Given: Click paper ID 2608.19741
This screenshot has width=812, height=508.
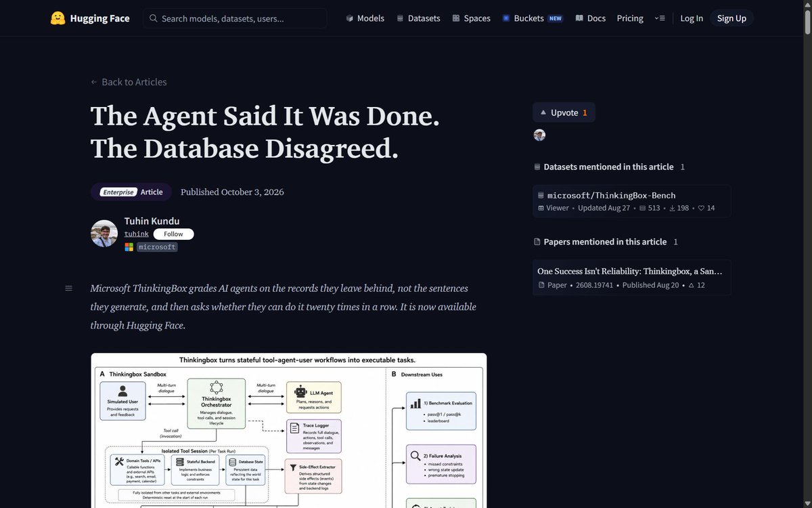Looking at the screenshot, I should pos(595,285).
